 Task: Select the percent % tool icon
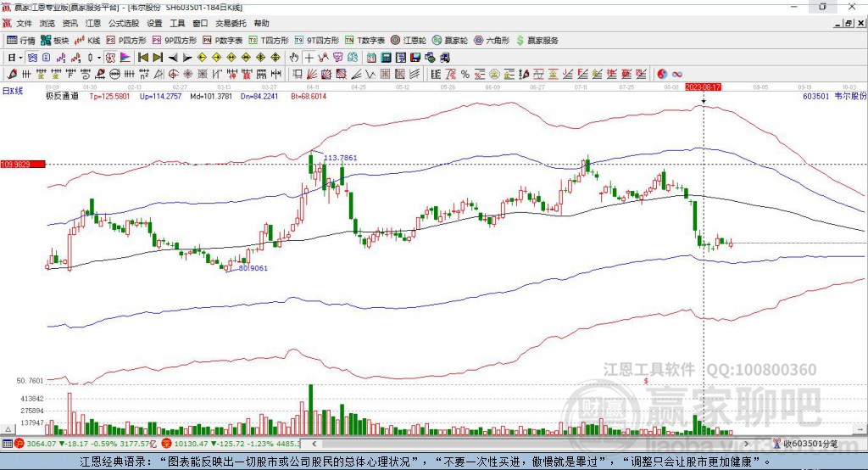coord(465,75)
